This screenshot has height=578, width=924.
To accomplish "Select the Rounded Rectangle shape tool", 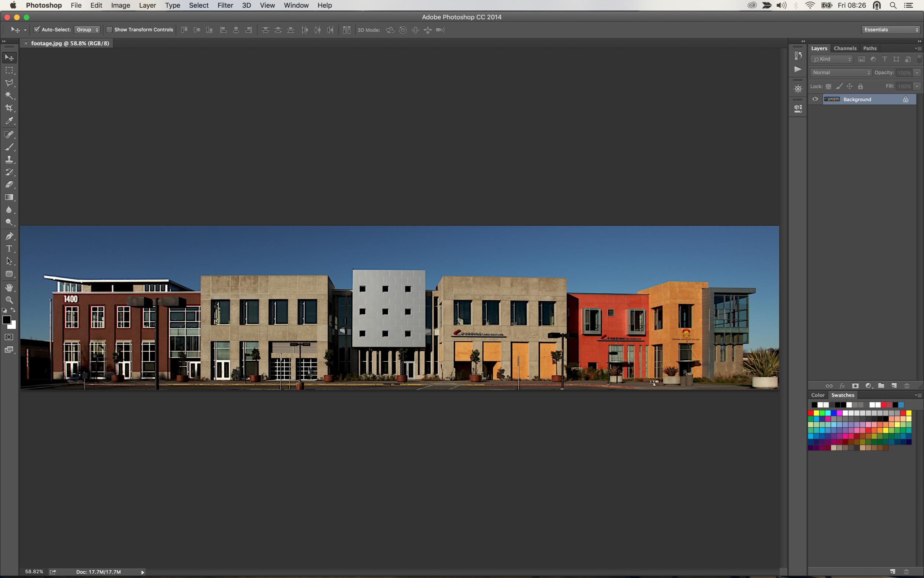I will coord(9,274).
